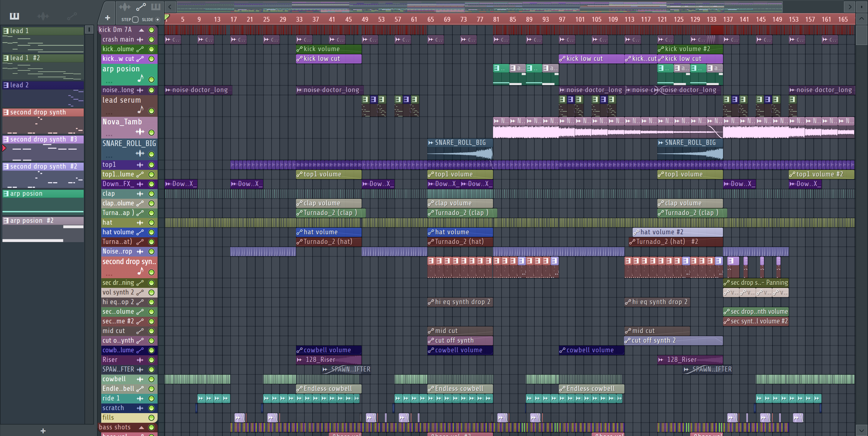
Task: Click kick low cut track automation icon
Action: pos(140,59)
